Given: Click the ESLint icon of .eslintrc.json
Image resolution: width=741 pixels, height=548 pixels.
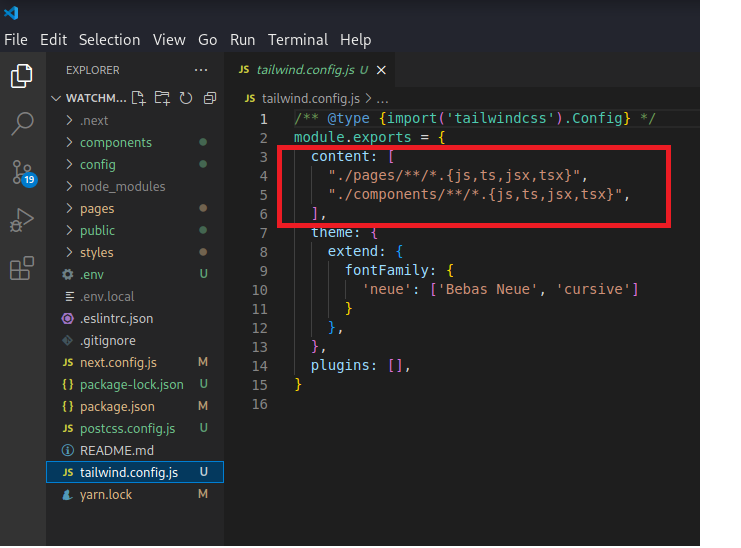Looking at the screenshot, I should (68, 318).
